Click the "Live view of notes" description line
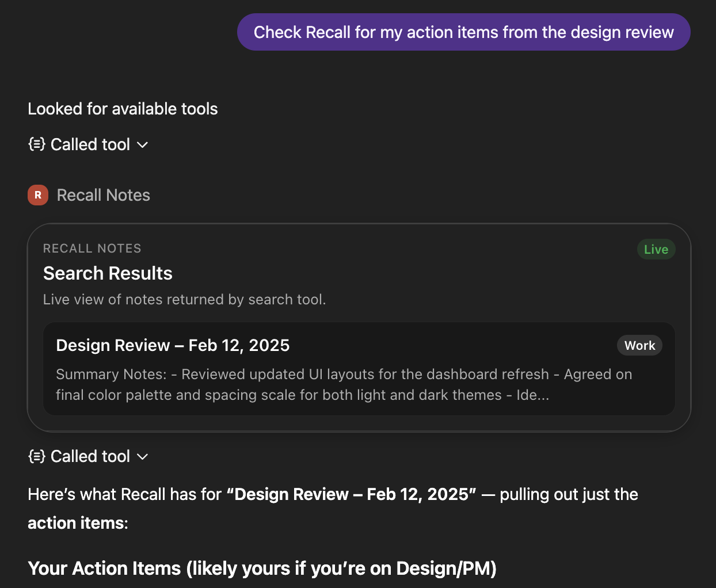716x588 pixels. (184, 299)
